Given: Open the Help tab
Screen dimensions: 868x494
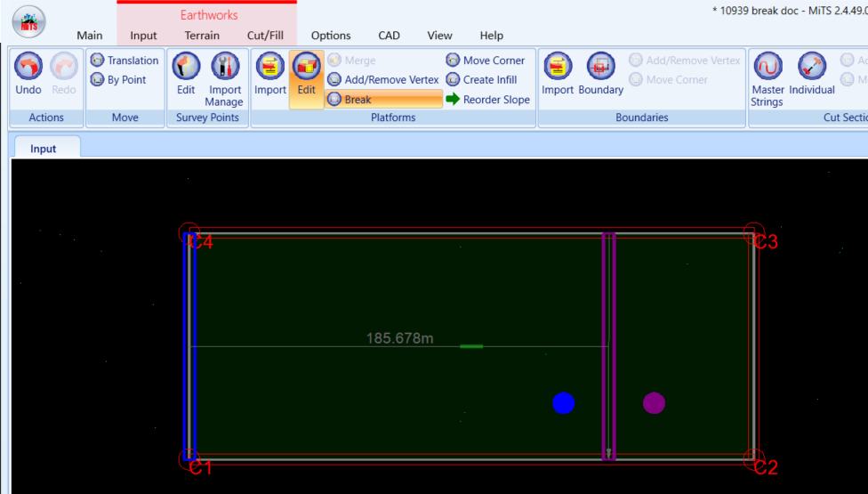Looking at the screenshot, I should [x=491, y=36].
